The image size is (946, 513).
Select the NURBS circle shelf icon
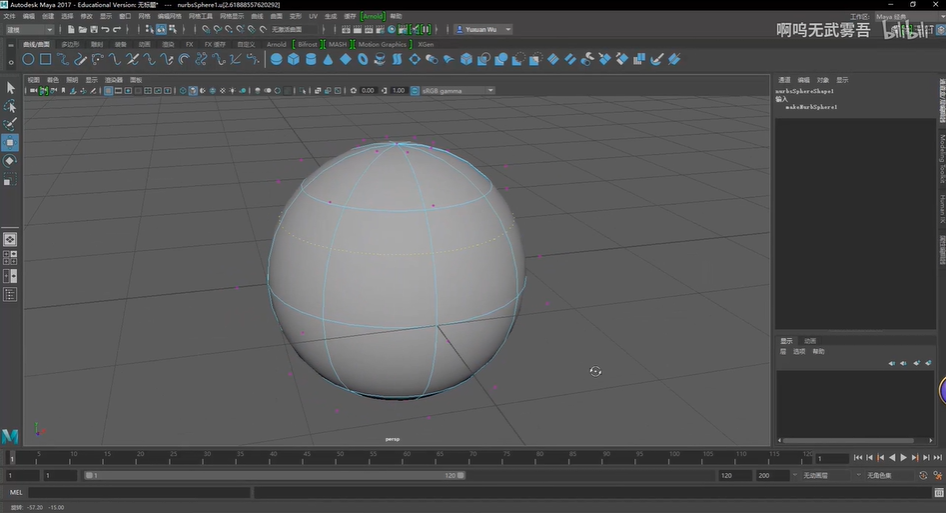[28, 59]
